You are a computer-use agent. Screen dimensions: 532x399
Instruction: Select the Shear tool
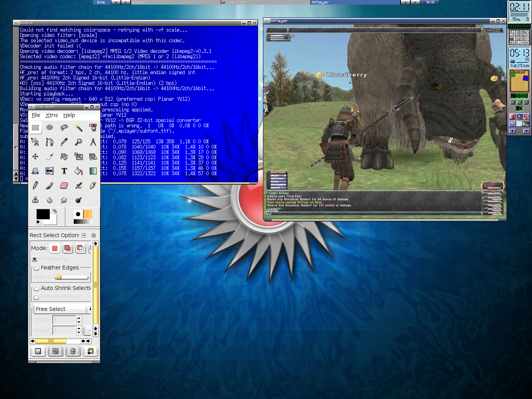click(x=93, y=157)
